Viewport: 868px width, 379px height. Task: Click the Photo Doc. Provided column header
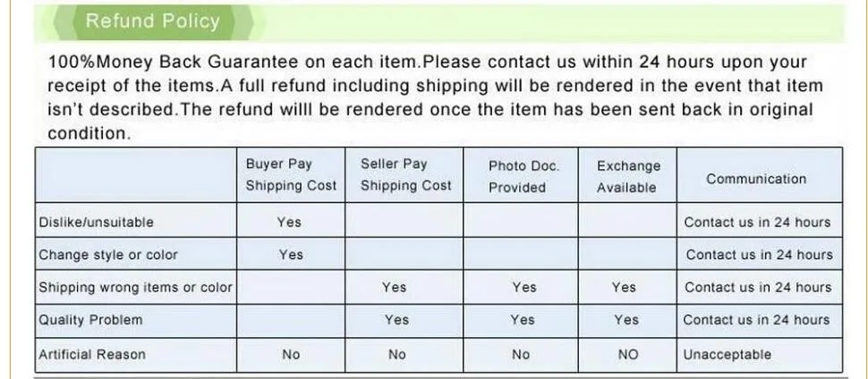523,176
